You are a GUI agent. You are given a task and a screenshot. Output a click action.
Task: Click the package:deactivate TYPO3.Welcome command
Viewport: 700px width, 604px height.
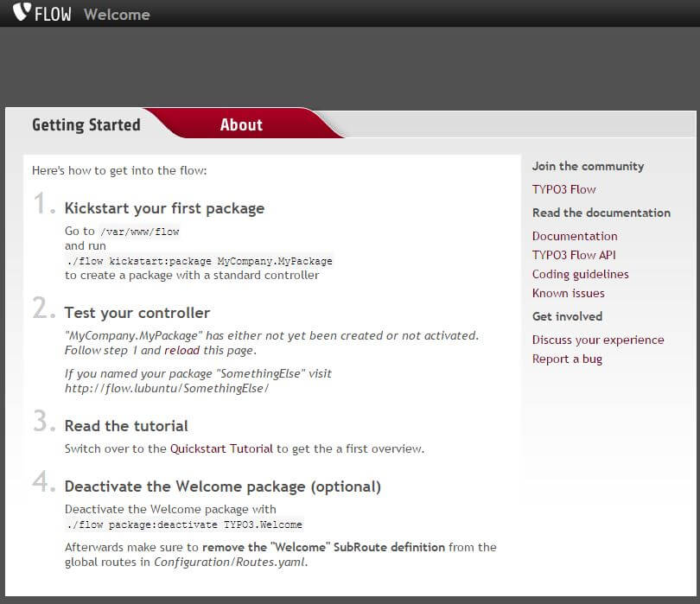[184, 525]
